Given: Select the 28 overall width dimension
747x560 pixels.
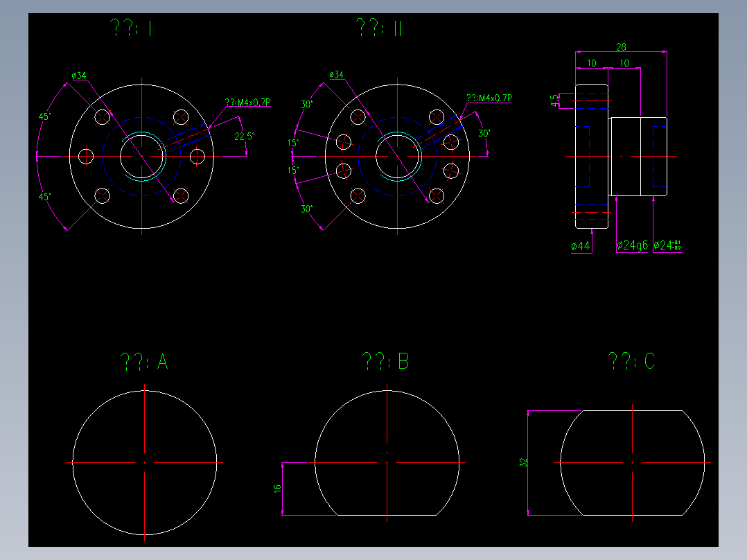Looking at the screenshot, I should pyautogui.click(x=620, y=46).
